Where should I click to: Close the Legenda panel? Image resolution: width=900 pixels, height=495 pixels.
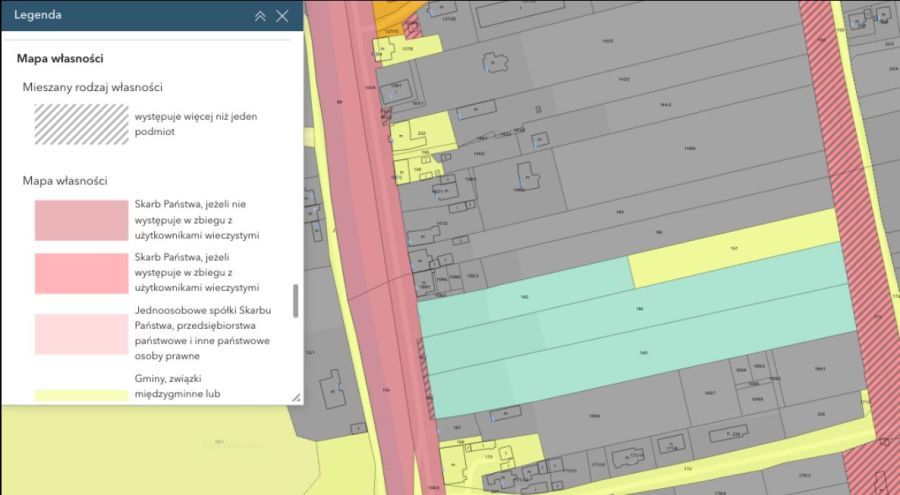pyautogui.click(x=282, y=16)
